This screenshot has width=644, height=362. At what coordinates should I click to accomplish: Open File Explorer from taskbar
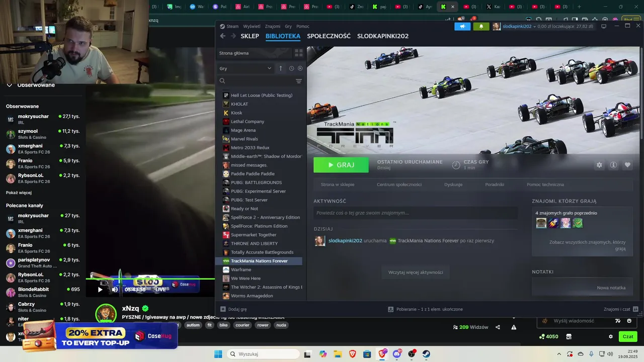coord(338,354)
